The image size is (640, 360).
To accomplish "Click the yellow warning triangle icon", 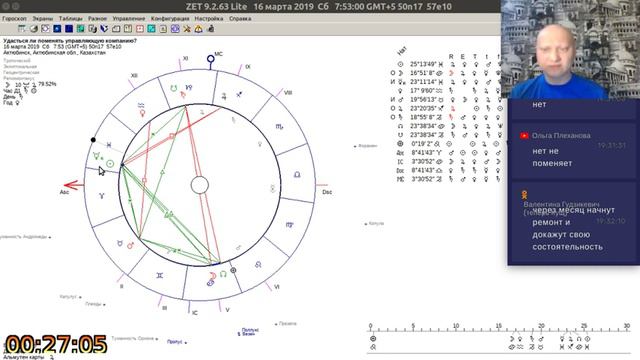I will pos(198,29).
